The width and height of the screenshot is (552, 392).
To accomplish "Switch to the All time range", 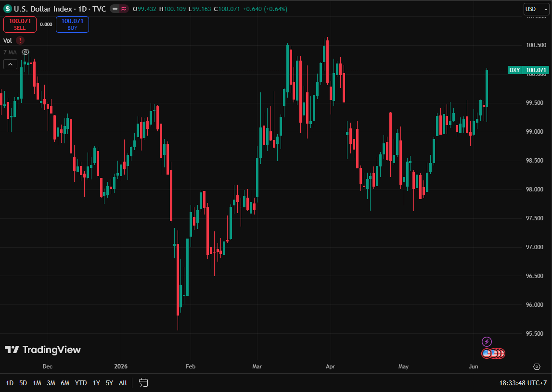I will pyautogui.click(x=123, y=383).
